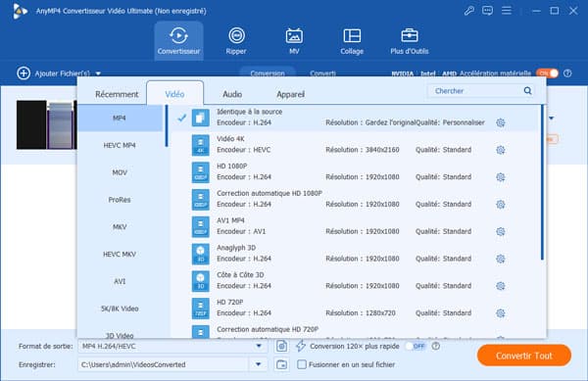Expand the Ajouter Fichier(s) dropdown arrow

[x=98, y=73]
